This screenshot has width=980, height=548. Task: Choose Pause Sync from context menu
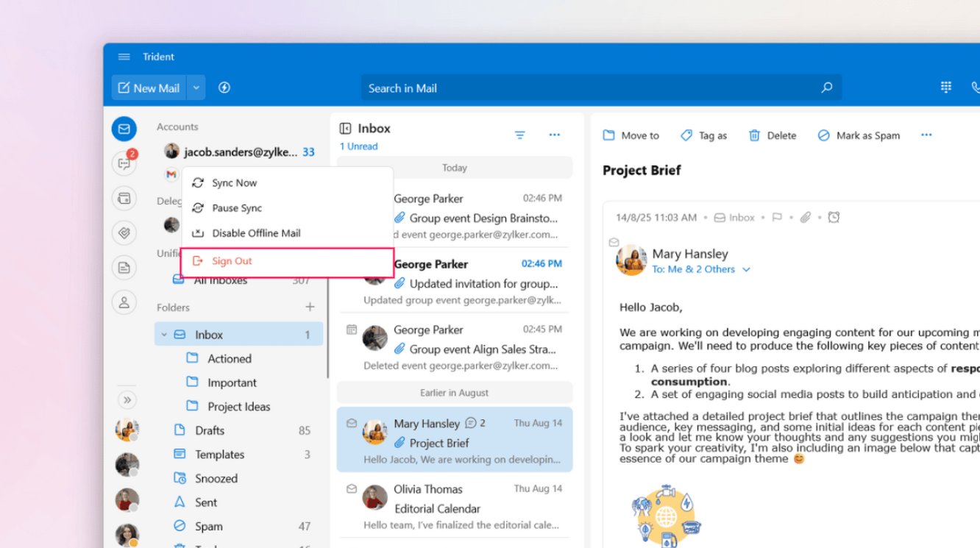coord(288,207)
